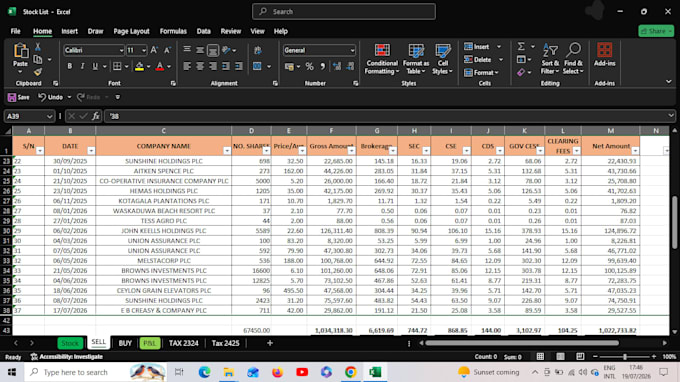Toggle Underline formatting
680x382 pixels.
(x=95, y=66)
